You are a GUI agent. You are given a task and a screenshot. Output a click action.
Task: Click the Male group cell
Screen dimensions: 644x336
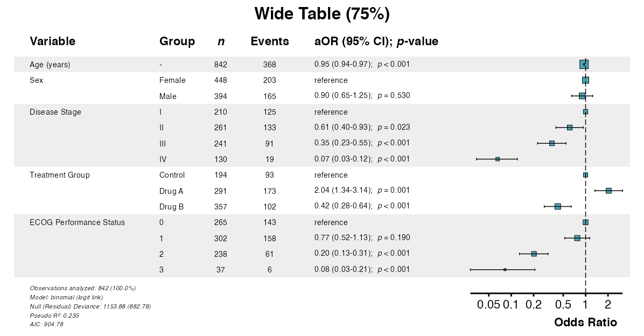click(x=168, y=96)
